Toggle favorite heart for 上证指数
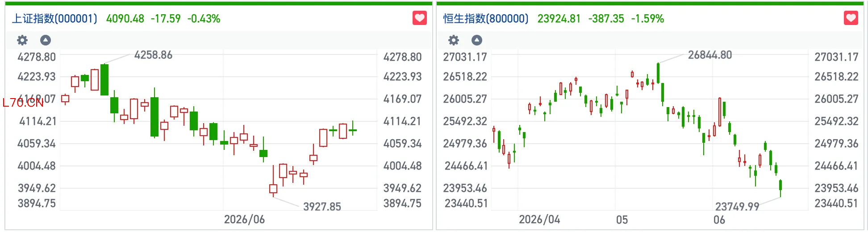Viewport: 868px width, 232px height. click(419, 18)
